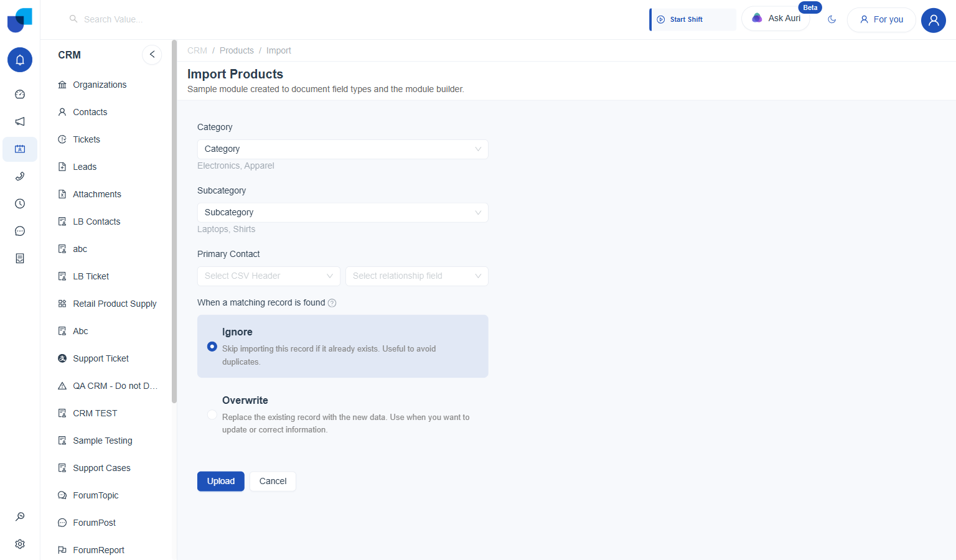The image size is (956, 560).
Task: Open the megaphone campaigns icon
Action: 20,122
